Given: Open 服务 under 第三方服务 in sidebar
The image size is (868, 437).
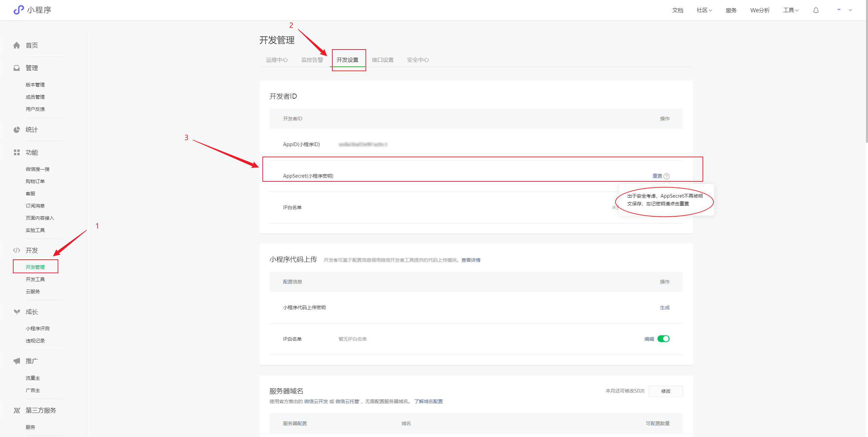Looking at the screenshot, I should 31,427.
